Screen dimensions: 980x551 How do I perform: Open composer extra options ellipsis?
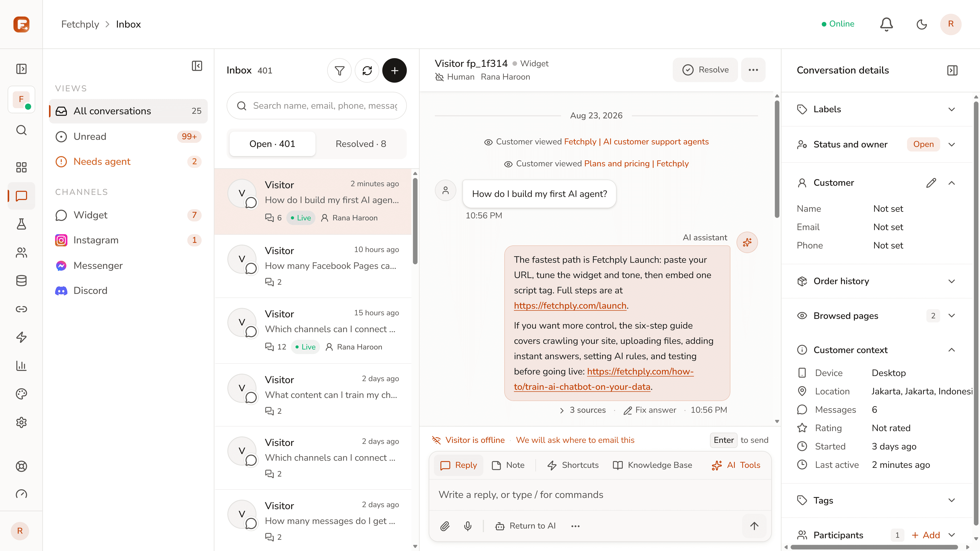click(x=575, y=526)
